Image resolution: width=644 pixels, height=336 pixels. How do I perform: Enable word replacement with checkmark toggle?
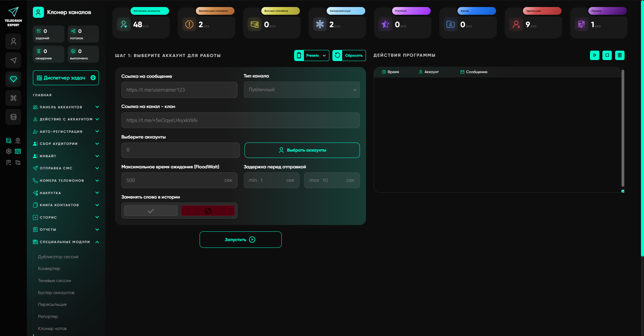coord(151,211)
